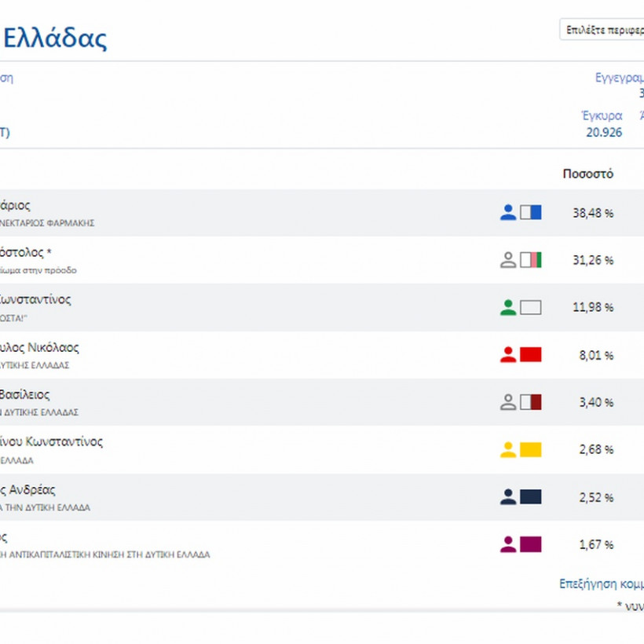Select the red person icon beside 8,01 %
This screenshot has height=644, width=644.
[508, 355]
